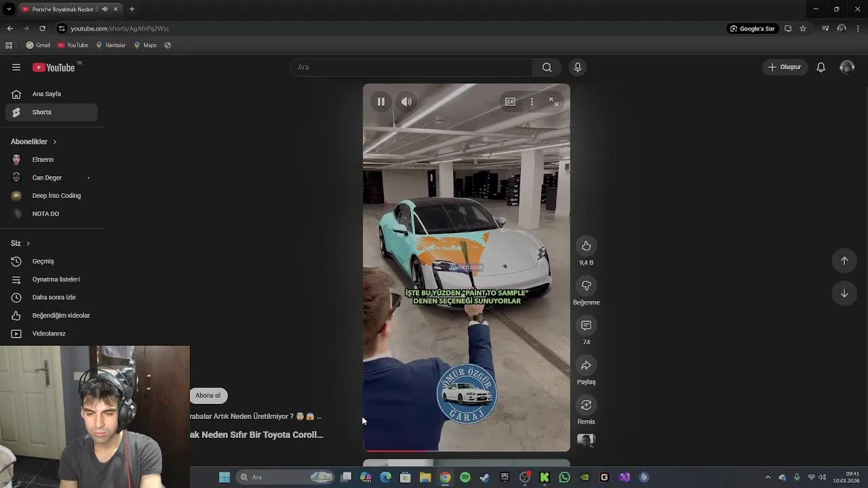Viewport: 868px width, 488px height.
Task: Click the Beğenme dislike button
Action: 586,286
